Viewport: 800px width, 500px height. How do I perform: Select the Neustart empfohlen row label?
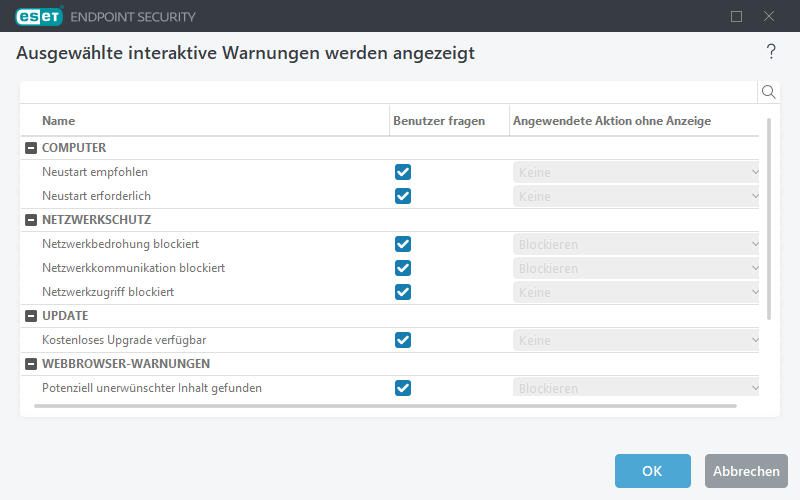(x=95, y=172)
